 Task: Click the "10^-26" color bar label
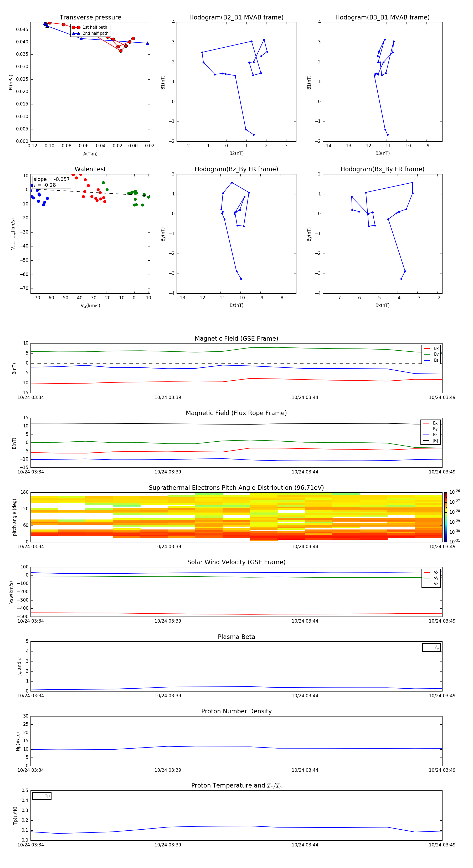(455, 492)
